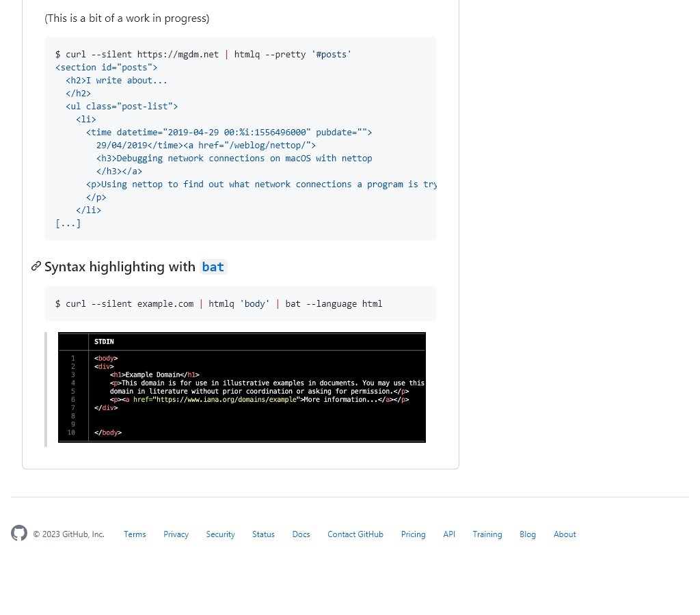The image size is (700, 615).
Task: Open the Docs link
Action: point(301,534)
